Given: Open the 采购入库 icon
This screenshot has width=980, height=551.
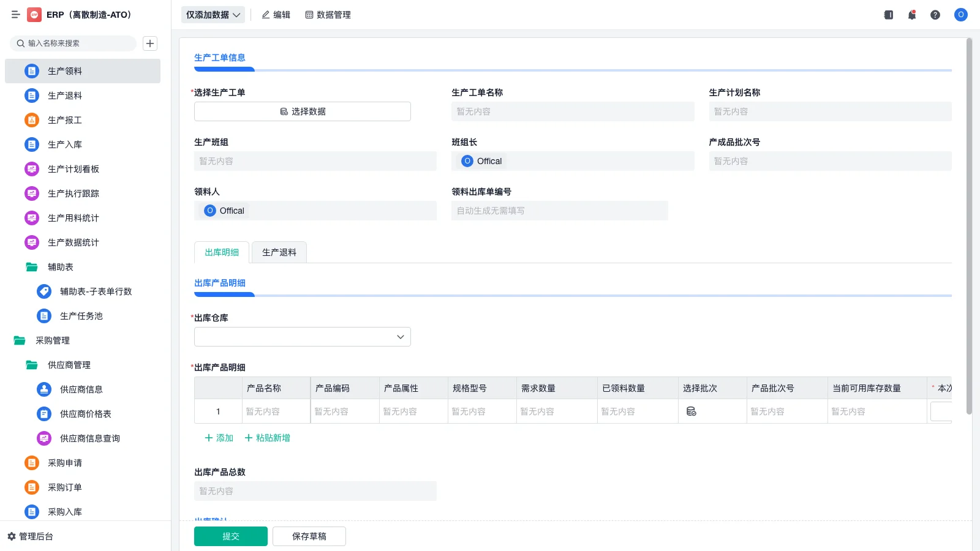Looking at the screenshot, I should click(x=32, y=512).
